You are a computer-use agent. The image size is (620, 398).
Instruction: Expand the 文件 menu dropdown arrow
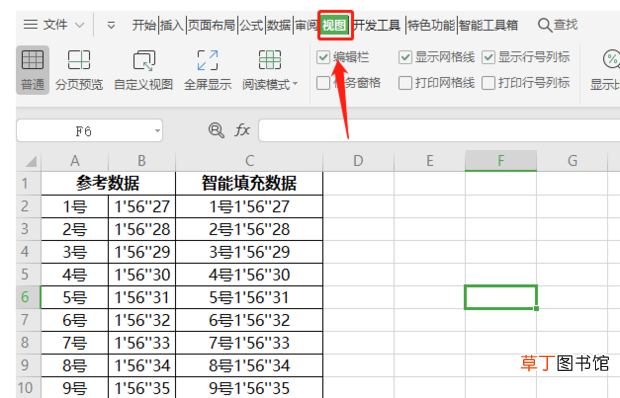coord(79,26)
